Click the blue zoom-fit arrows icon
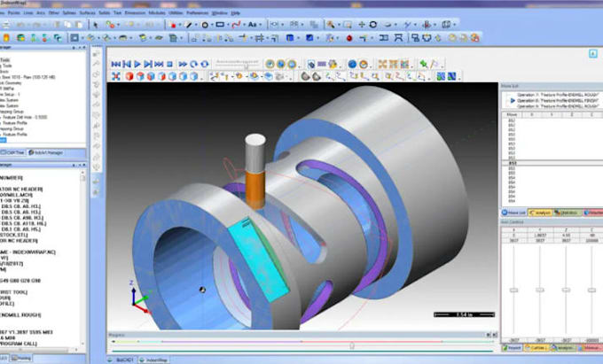The image size is (603, 364). (x=116, y=76)
